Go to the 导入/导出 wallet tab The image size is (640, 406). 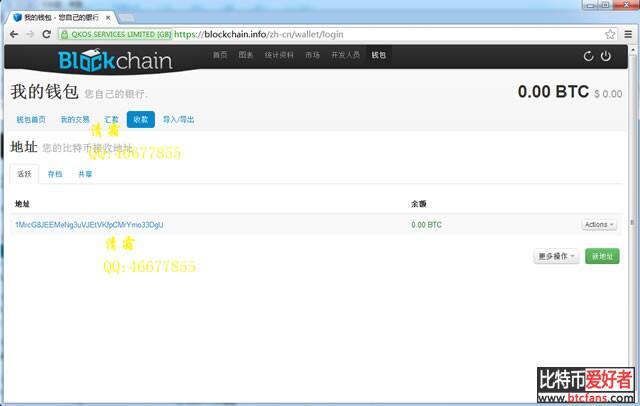tap(178, 120)
